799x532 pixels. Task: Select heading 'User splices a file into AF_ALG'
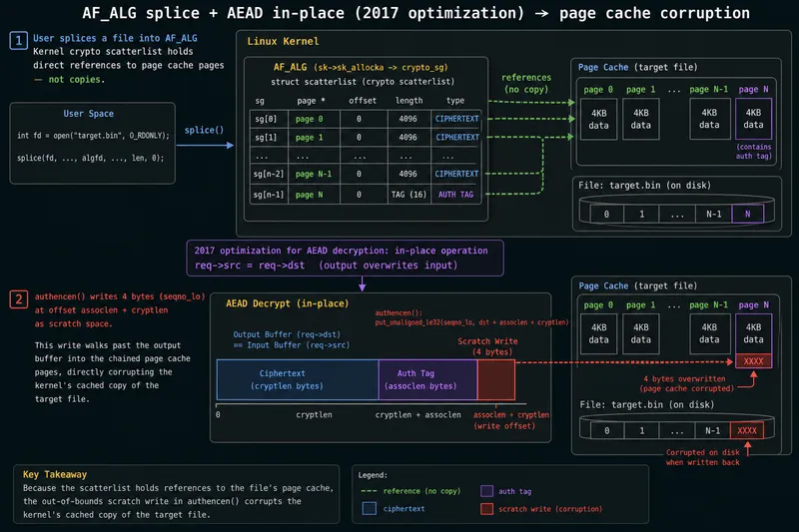point(115,38)
